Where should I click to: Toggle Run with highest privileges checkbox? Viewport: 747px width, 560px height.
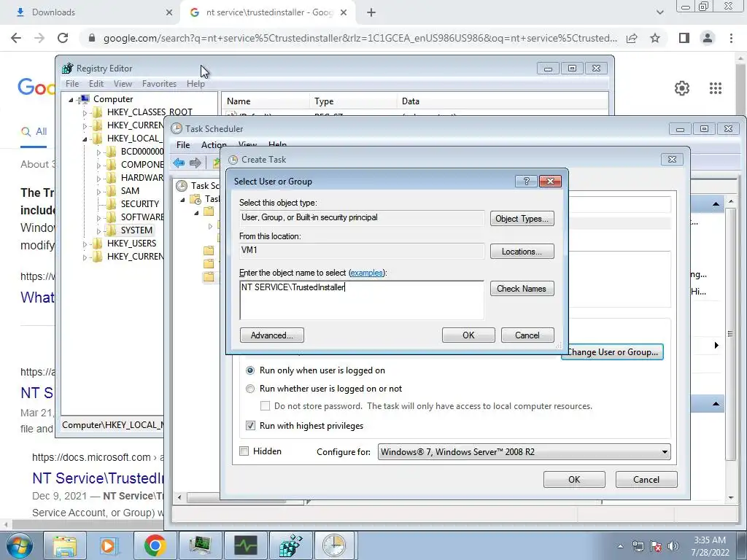coord(250,426)
